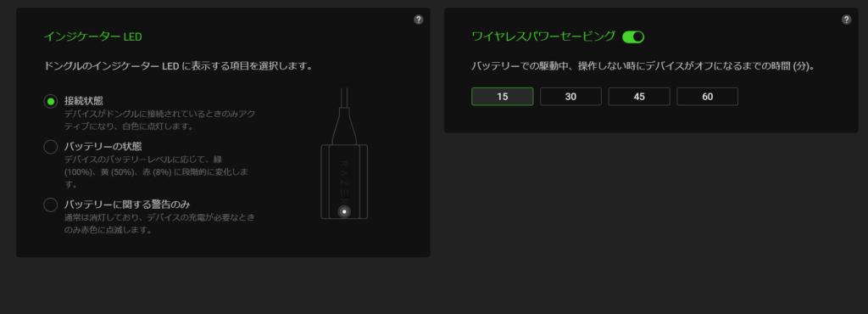This screenshot has height=314, width=868.
Task: Disable the ワイヤレスパワーセービング toggle switch
Action: click(x=633, y=37)
